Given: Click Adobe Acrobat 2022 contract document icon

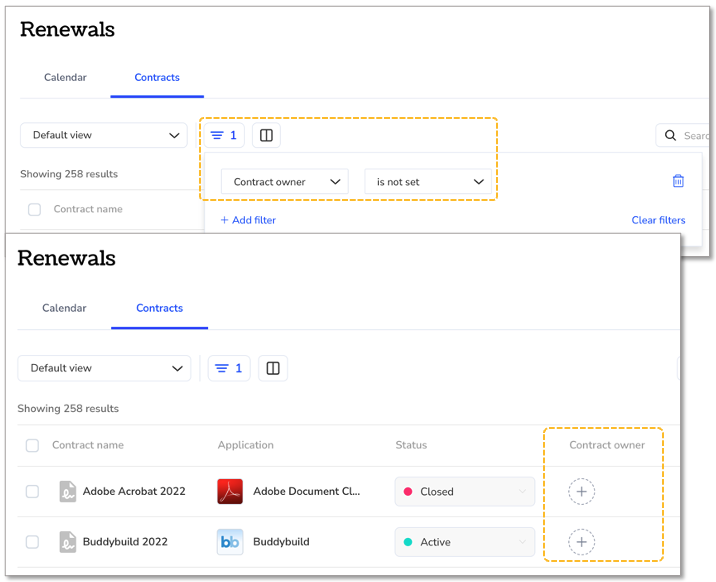Looking at the screenshot, I should (x=68, y=492).
